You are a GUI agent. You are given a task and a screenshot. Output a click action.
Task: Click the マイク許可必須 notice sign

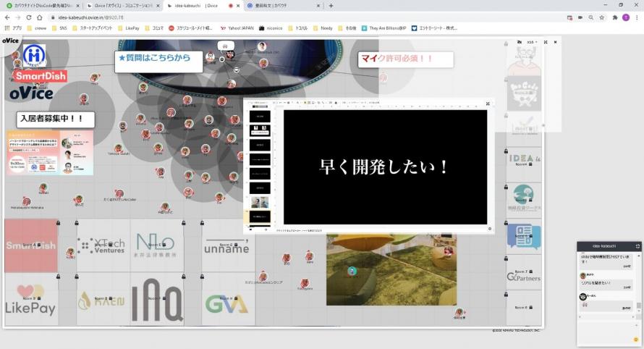coord(406,59)
